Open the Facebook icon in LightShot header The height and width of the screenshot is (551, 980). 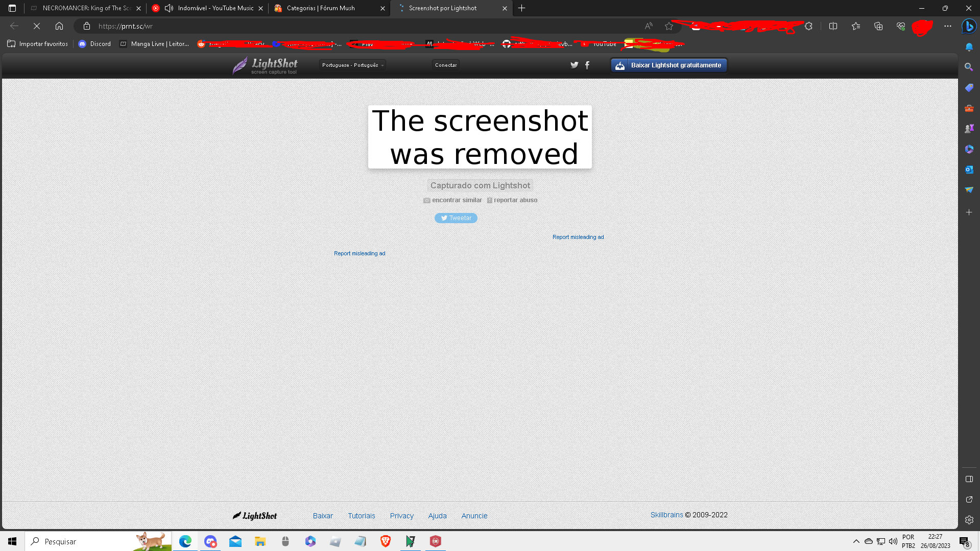click(x=587, y=65)
